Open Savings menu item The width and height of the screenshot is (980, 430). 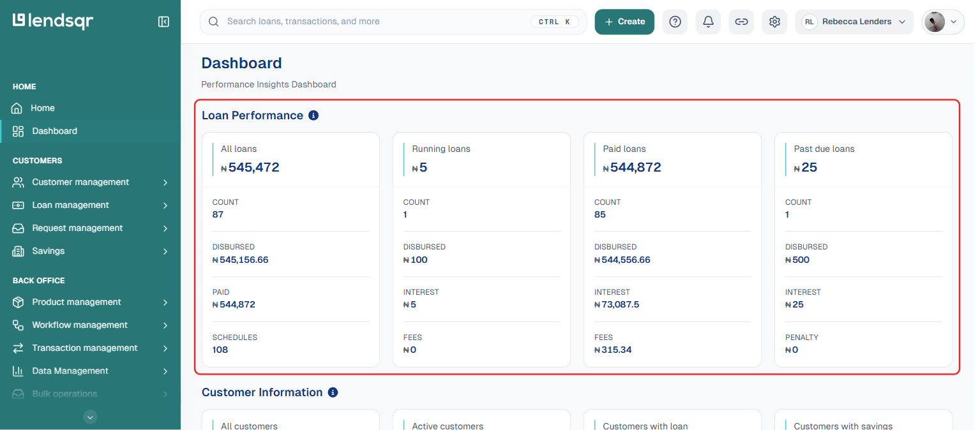(49, 251)
